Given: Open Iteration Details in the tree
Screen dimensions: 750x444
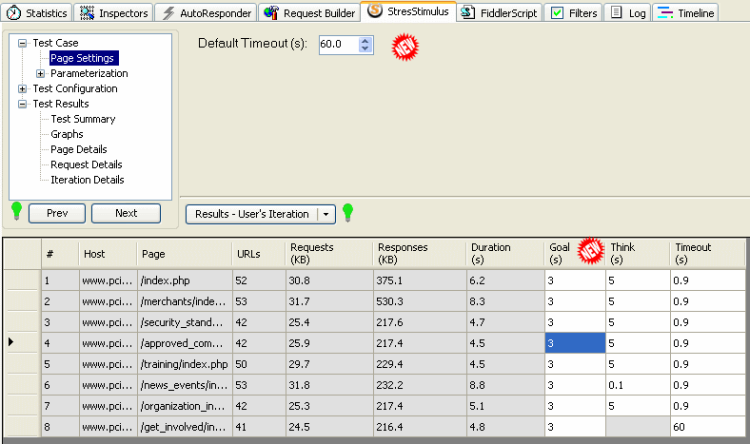Looking at the screenshot, I should [x=87, y=180].
